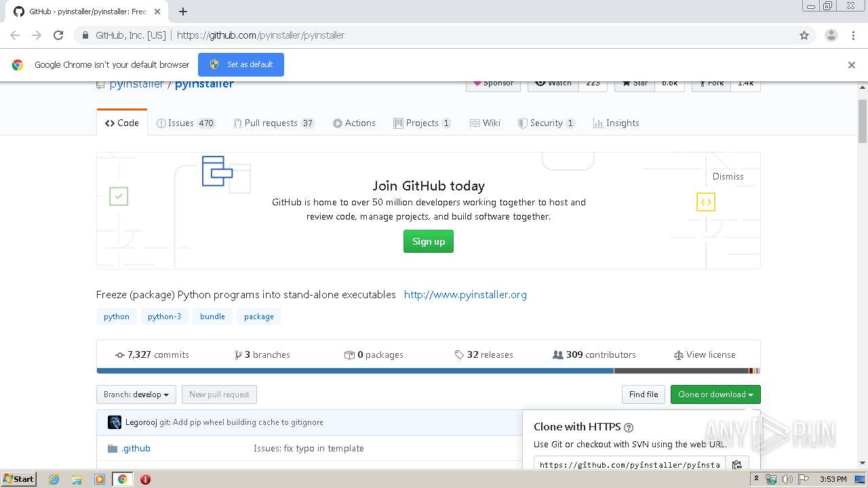868x488 pixels.
Task: Click the green Sign up button
Action: pyautogui.click(x=429, y=241)
